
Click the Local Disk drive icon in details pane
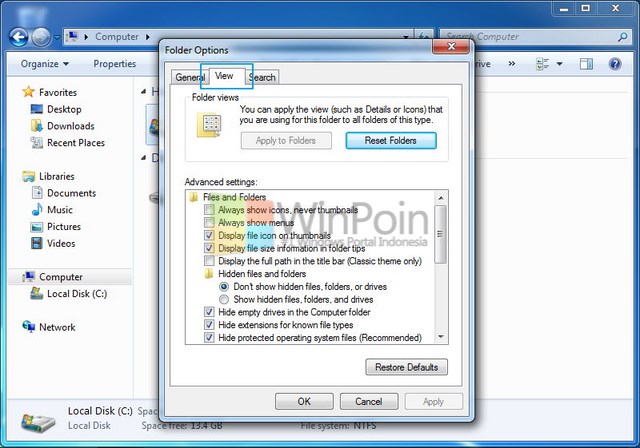click(38, 423)
